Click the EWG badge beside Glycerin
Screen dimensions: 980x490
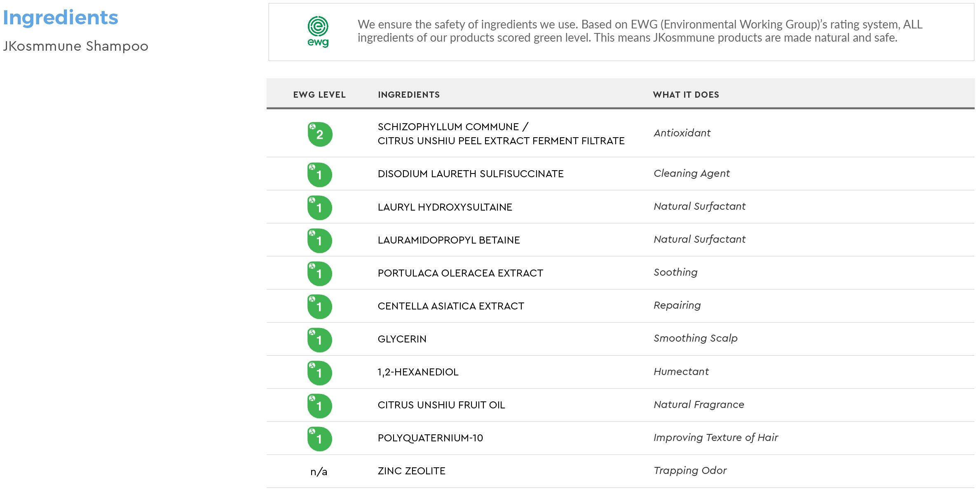point(319,340)
